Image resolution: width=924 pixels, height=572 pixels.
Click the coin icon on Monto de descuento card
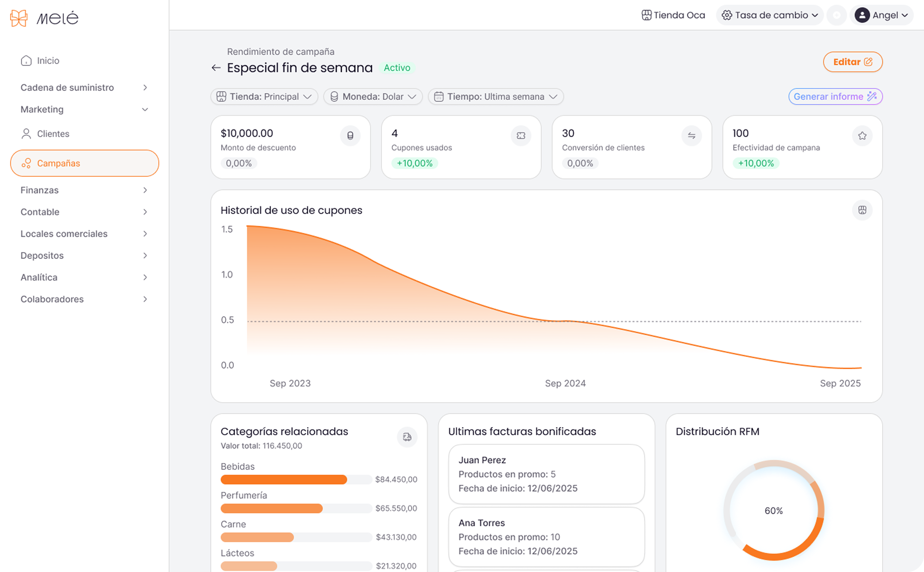click(x=350, y=135)
